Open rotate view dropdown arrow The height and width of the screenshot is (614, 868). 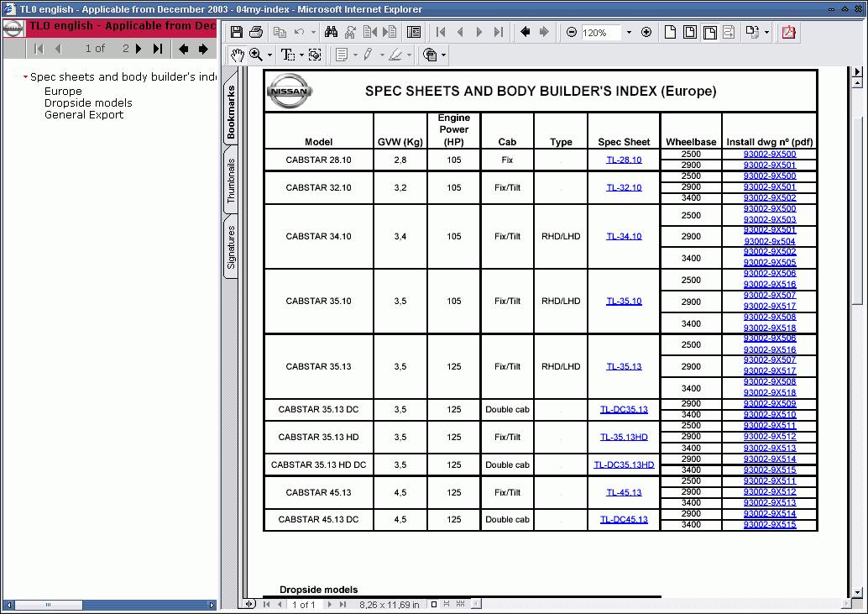[x=766, y=33]
